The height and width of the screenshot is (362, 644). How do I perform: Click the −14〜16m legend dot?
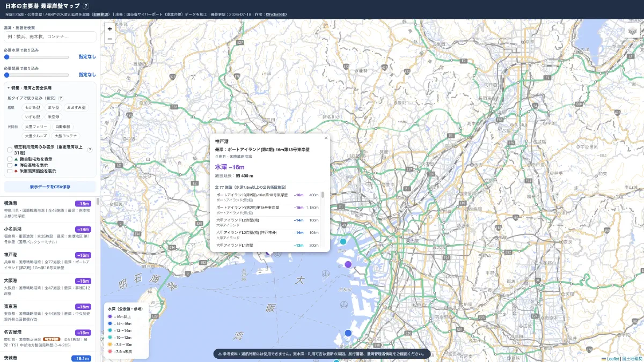click(110, 323)
